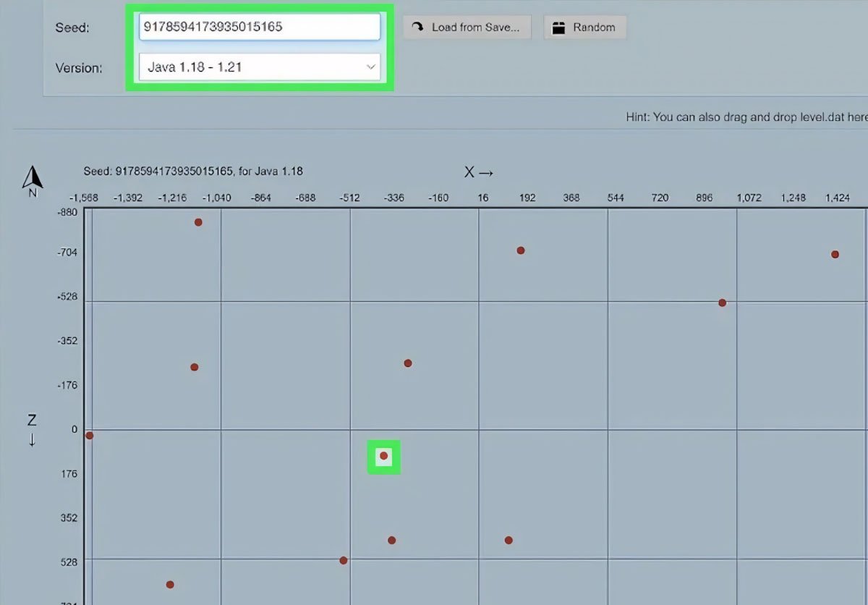Click the 'Z ↓' axis title
Image resolution: width=868 pixels, height=605 pixels.
[x=32, y=430]
